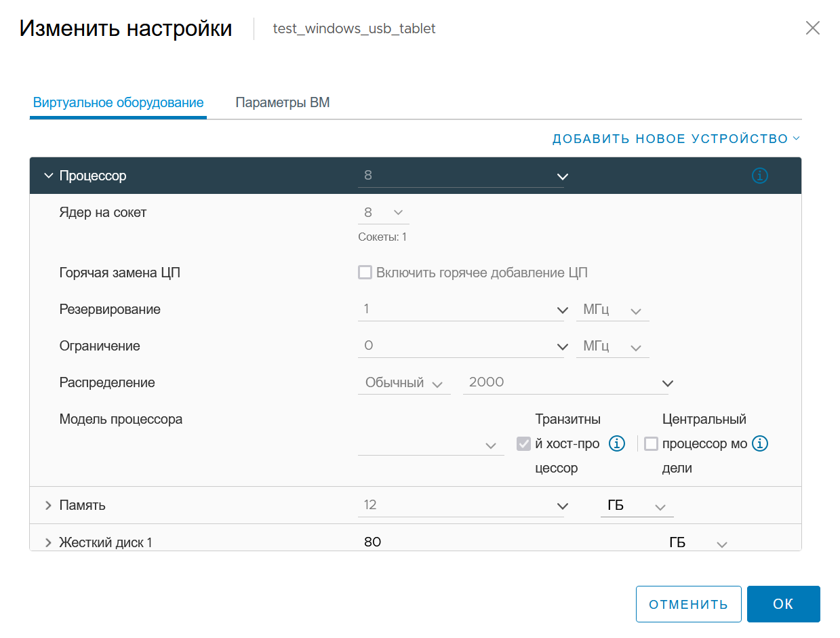The height and width of the screenshot is (638, 840).
Task: Click the test_windows_usb_tablet VM name
Action: click(x=354, y=28)
